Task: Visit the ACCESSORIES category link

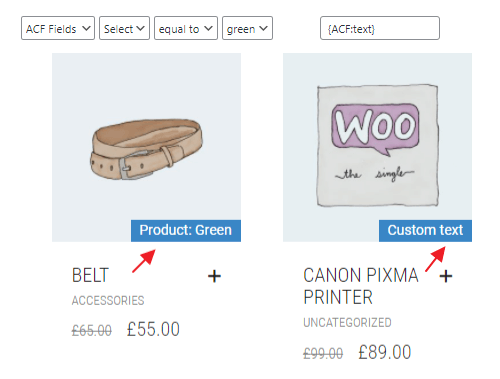Action: click(x=108, y=301)
